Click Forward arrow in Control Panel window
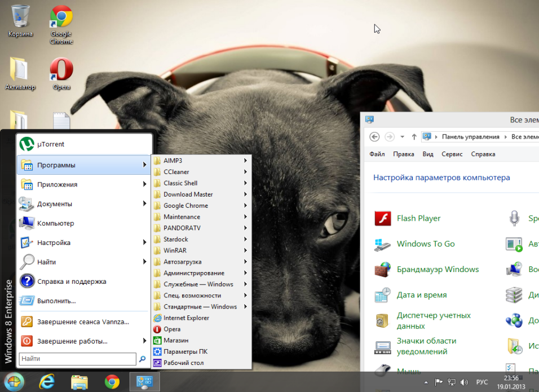The image size is (539, 392). (390, 137)
